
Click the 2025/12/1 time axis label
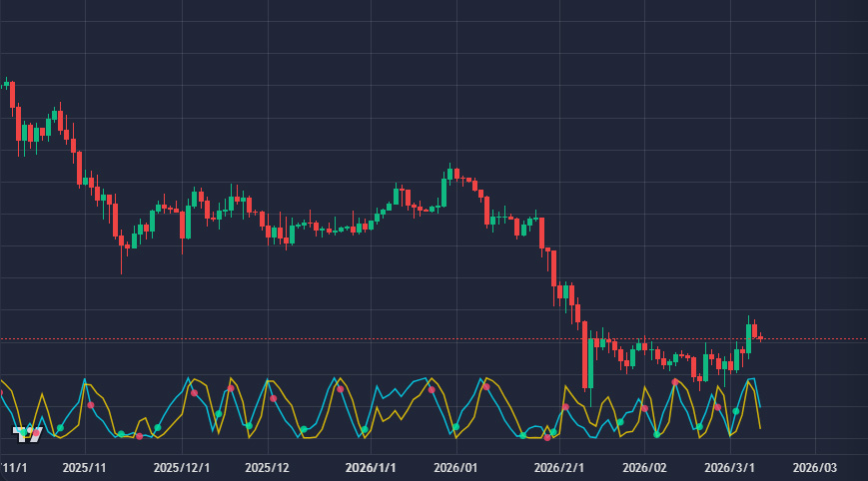182,467
